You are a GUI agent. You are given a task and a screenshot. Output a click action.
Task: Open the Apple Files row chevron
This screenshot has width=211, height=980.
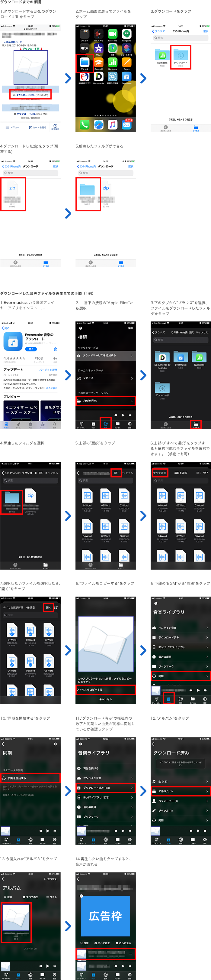click(132, 401)
